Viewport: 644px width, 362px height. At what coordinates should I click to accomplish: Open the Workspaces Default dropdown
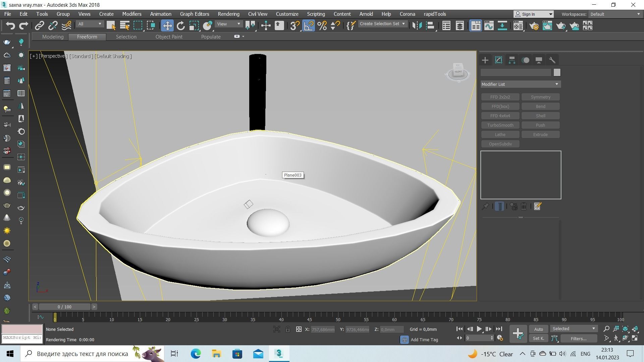coord(615,14)
